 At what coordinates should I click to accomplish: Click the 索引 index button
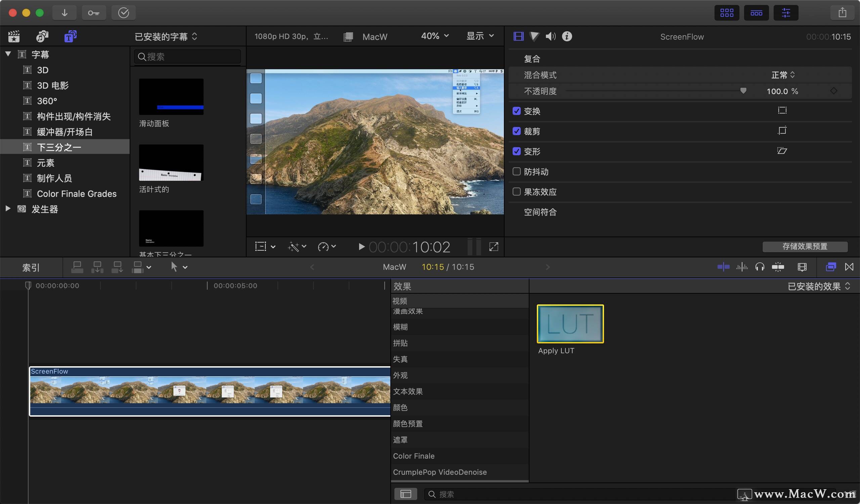[x=31, y=268]
